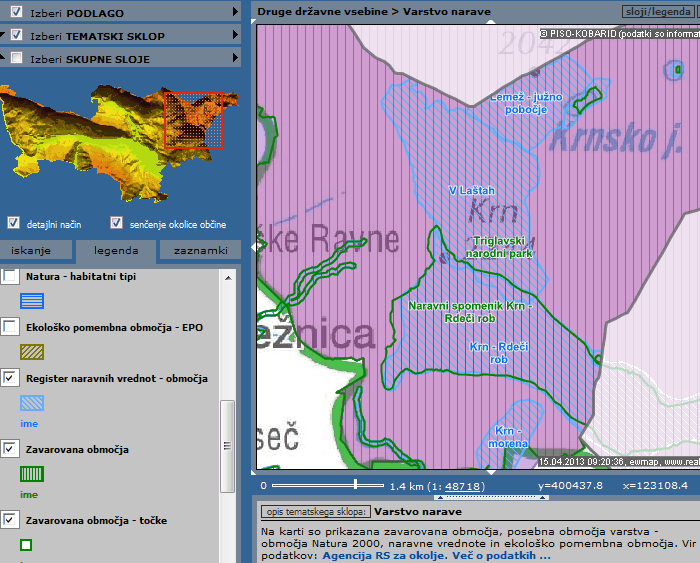Turn on Ekološko pomembna območja - EPO layer

pos(10,327)
